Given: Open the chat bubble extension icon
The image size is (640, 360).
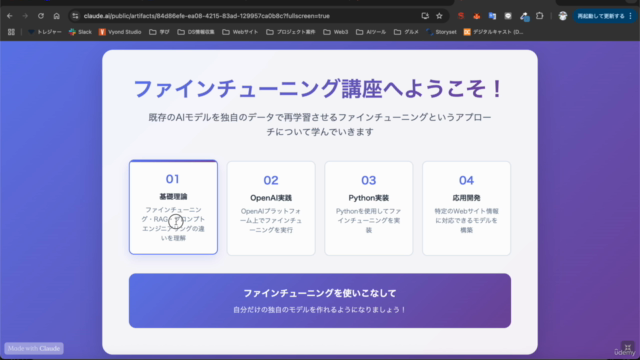Looking at the screenshot, I should (x=508, y=16).
